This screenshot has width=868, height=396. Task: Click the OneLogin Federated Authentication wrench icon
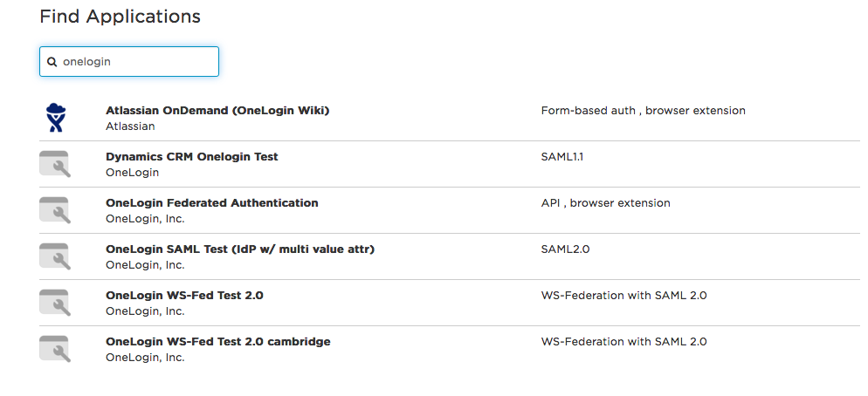(56, 210)
